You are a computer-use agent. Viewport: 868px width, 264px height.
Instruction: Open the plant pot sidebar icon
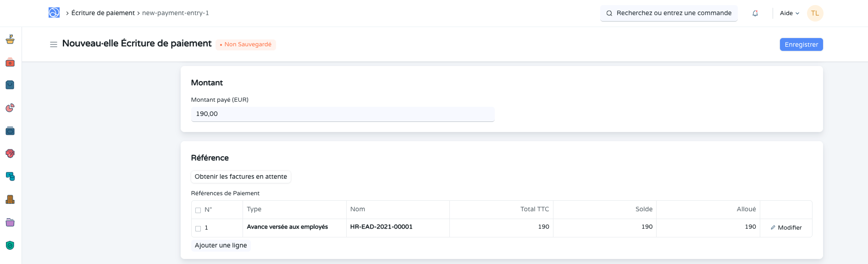coord(10,39)
